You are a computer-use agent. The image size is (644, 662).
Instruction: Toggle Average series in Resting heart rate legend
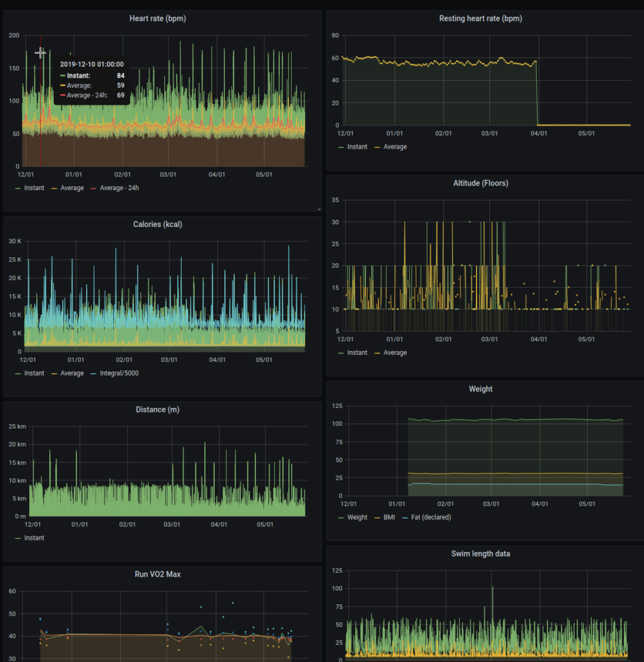tap(395, 147)
